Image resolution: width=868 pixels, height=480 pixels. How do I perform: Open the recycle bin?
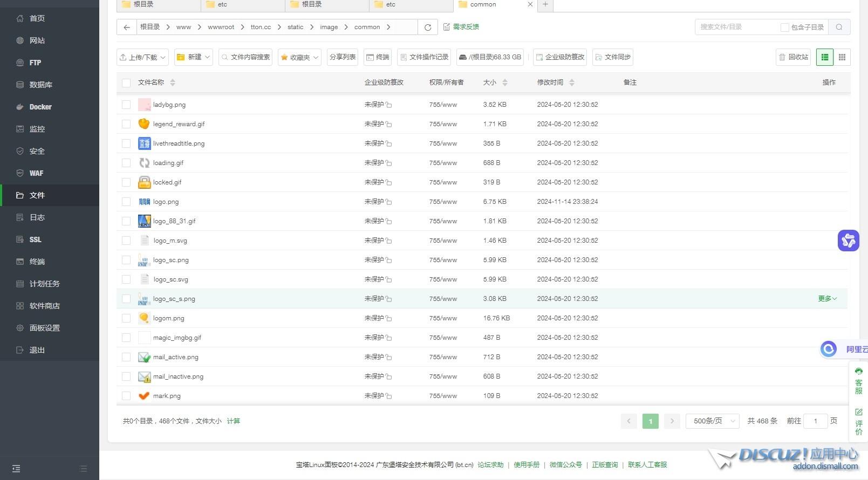click(794, 57)
